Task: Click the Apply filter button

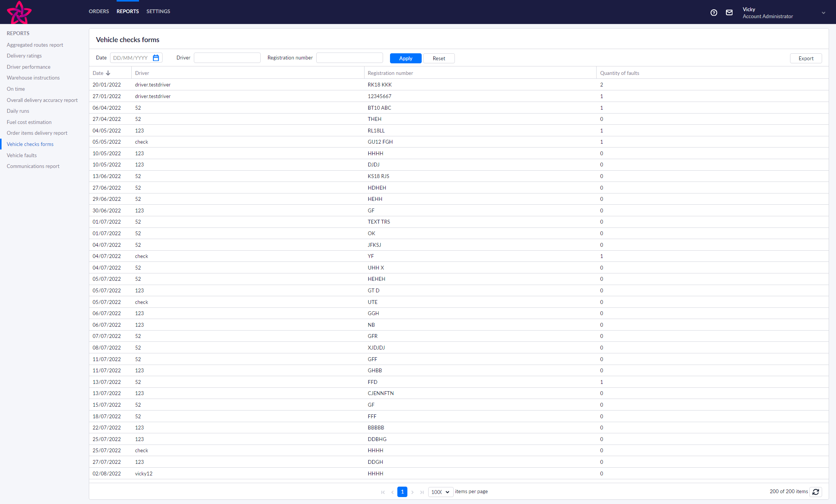Action: 405,58
